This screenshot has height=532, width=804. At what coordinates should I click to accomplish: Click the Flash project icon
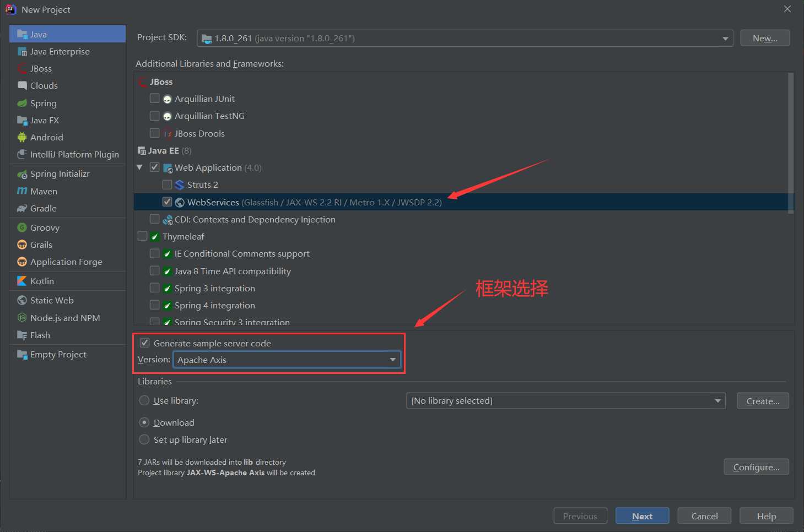[22, 335]
